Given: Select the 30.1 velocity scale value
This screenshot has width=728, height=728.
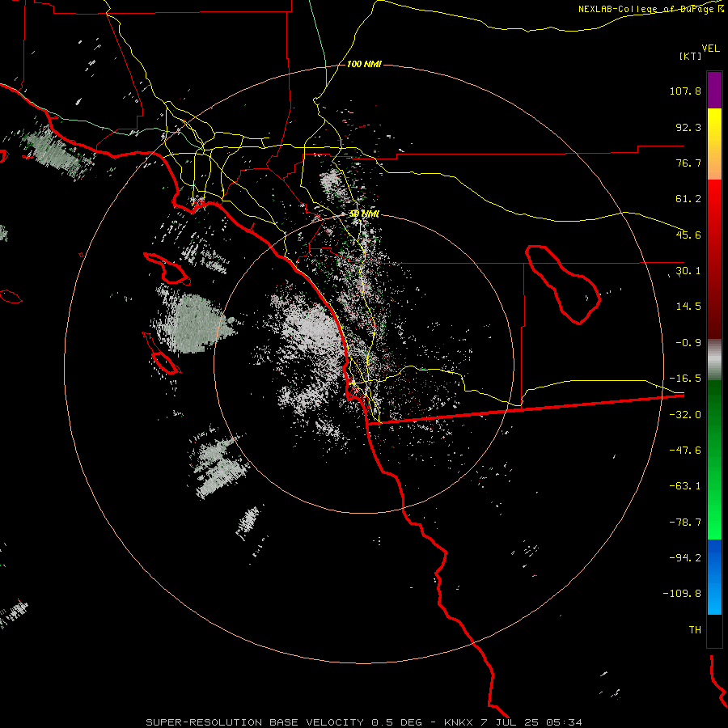Looking at the screenshot, I should coord(688,271).
